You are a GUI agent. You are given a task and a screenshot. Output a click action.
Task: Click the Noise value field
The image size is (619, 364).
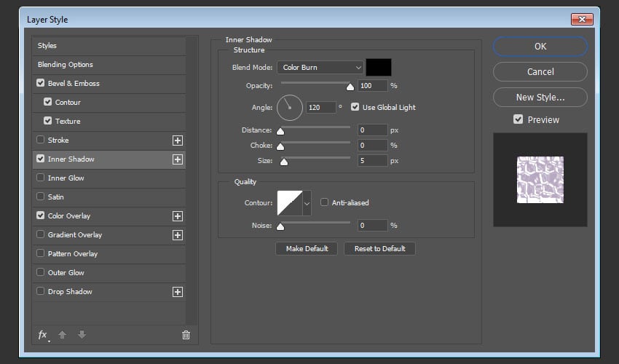(x=373, y=226)
